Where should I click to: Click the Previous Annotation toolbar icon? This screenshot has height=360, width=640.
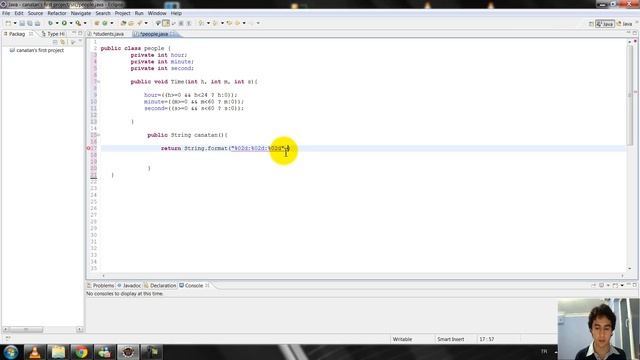215,23
